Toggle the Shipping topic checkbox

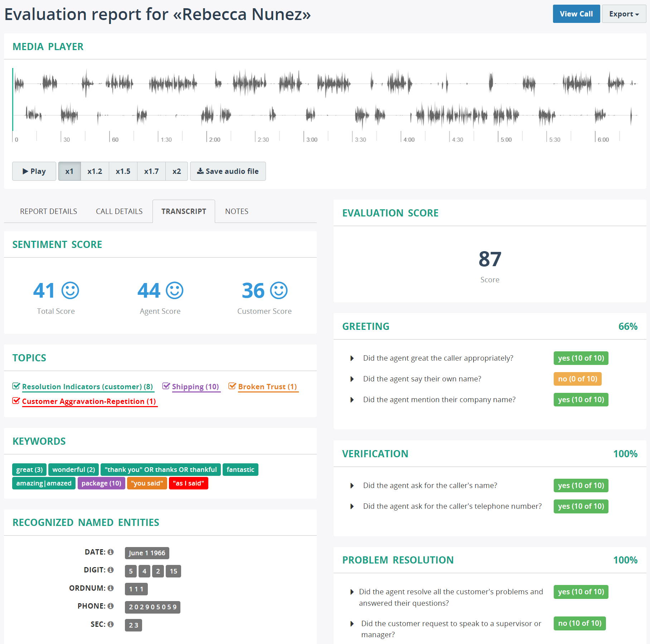166,386
